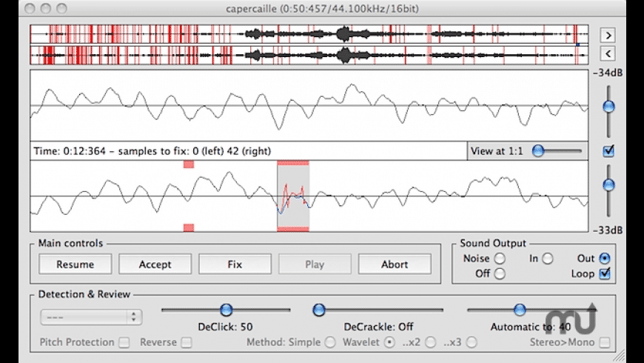Image resolution: width=644 pixels, height=363 pixels.
Task: Click the 'View at 1:1' label
Action: pyautogui.click(x=497, y=151)
